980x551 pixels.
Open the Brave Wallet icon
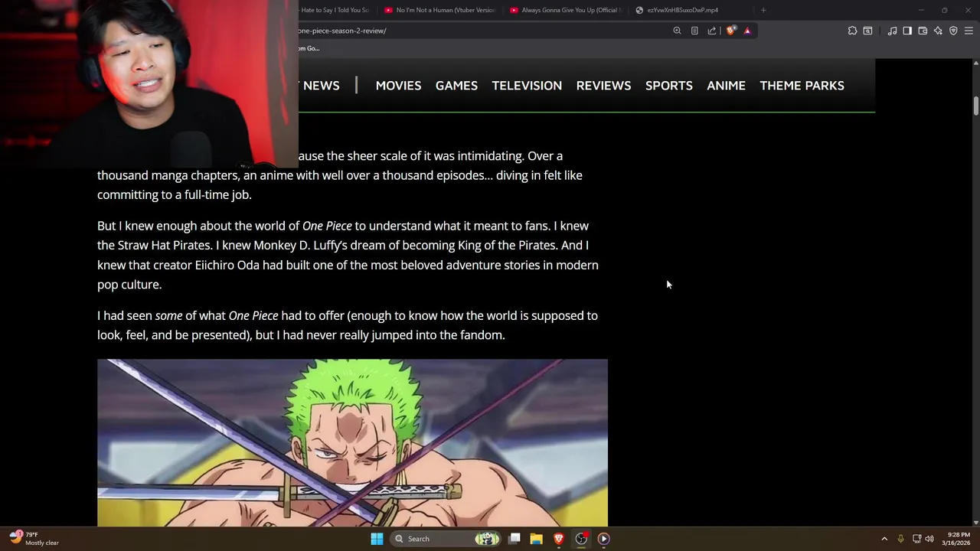[x=923, y=31]
